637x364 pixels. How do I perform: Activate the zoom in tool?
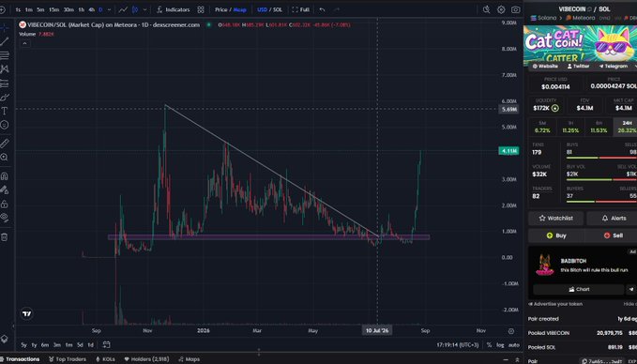(5, 158)
